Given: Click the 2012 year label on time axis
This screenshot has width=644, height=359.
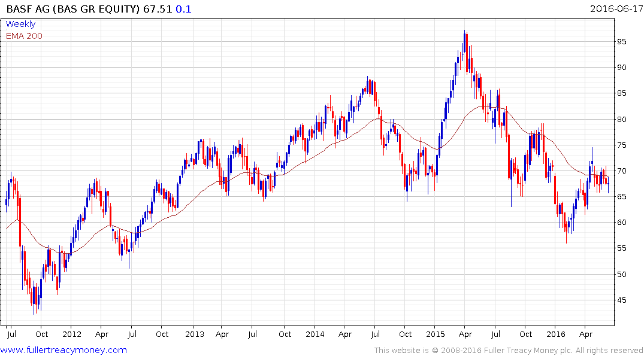Looking at the screenshot, I should coord(71,334).
